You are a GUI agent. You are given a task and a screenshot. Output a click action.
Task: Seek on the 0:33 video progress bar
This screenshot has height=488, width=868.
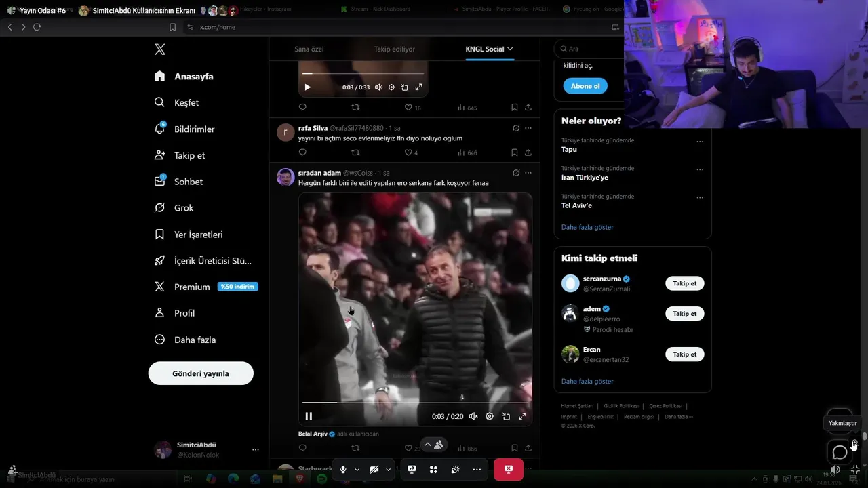363,73
